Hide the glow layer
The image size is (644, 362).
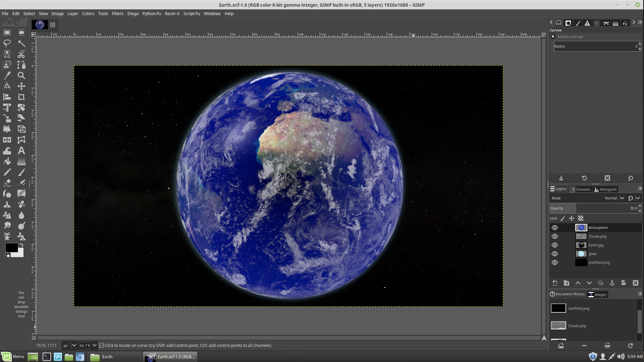point(555,254)
